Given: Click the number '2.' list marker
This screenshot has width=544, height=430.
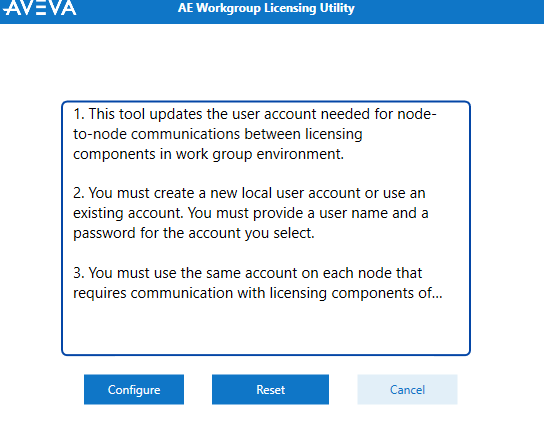Looking at the screenshot, I should [x=79, y=193].
